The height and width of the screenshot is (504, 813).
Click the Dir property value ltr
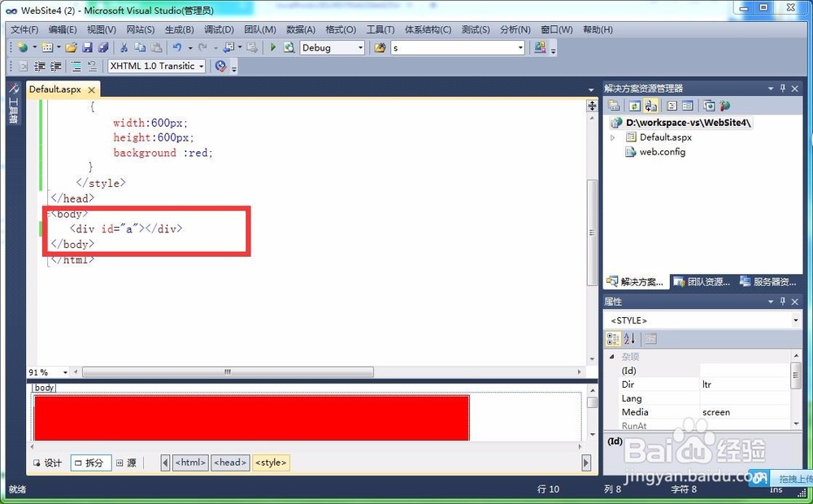[744, 385]
